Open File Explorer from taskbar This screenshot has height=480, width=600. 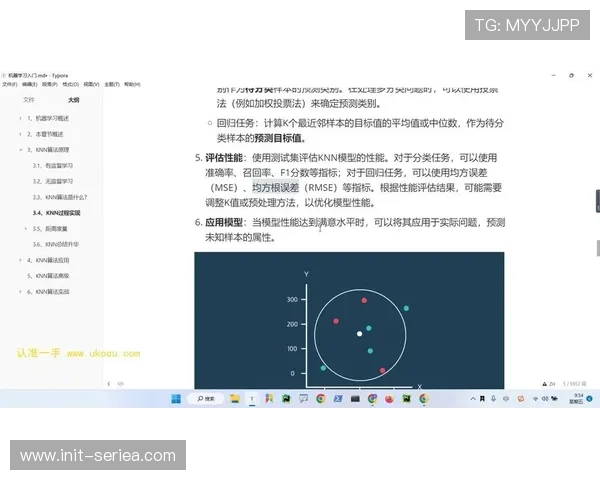(235, 399)
